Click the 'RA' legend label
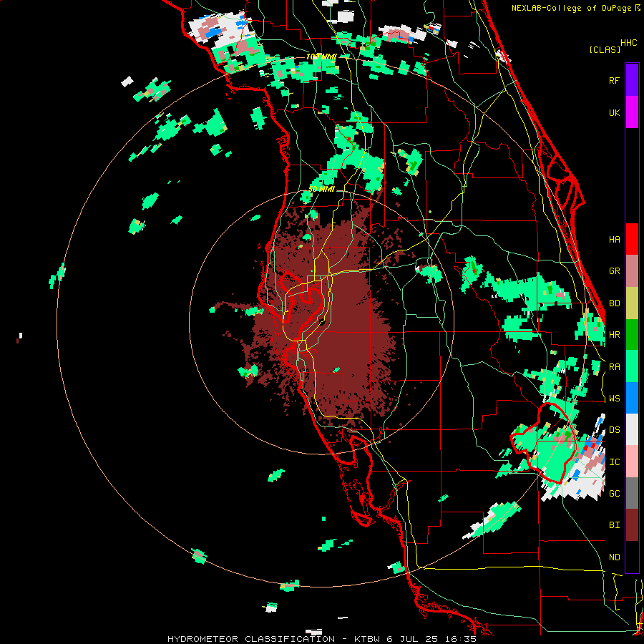Image resolution: width=644 pixels, height=644 pixels. click(x=614, y=367)
